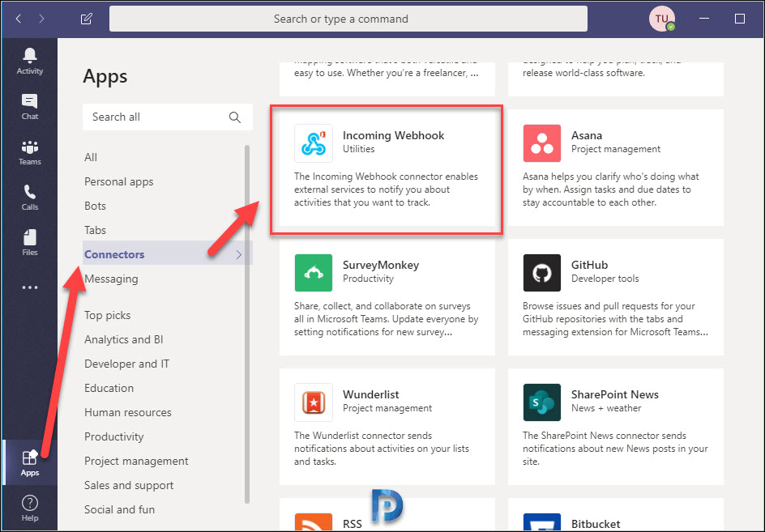Select the Tabs category

(95, 230)
